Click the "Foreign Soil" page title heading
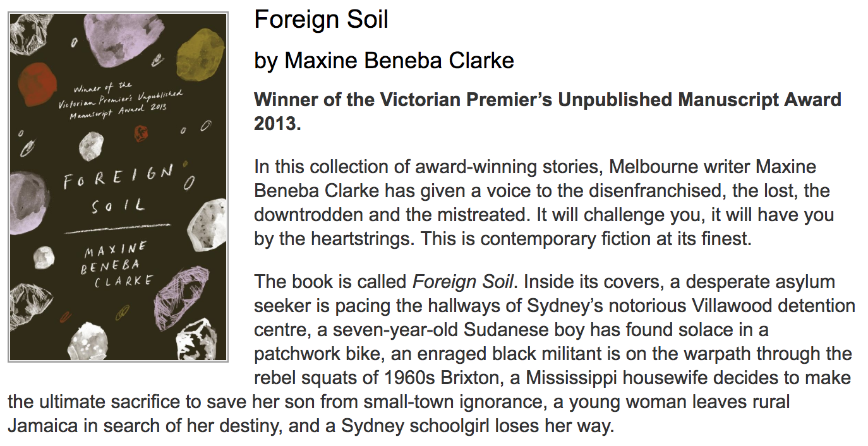This screenshot has width=868, height=446. (x=321, y=20)
